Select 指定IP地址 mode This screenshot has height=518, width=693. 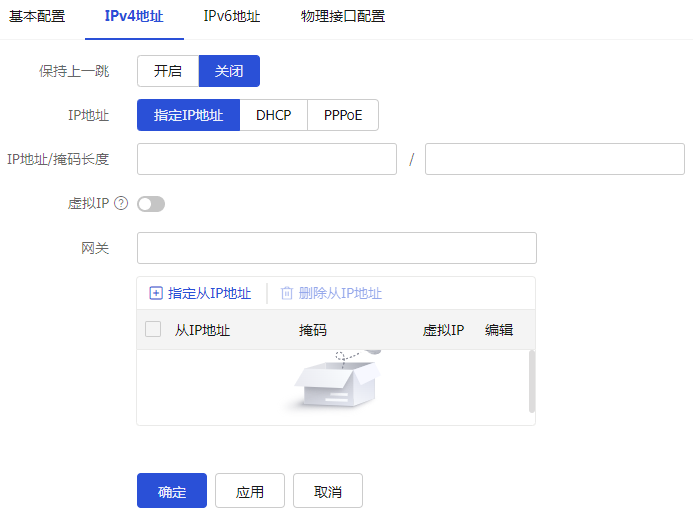188,115
